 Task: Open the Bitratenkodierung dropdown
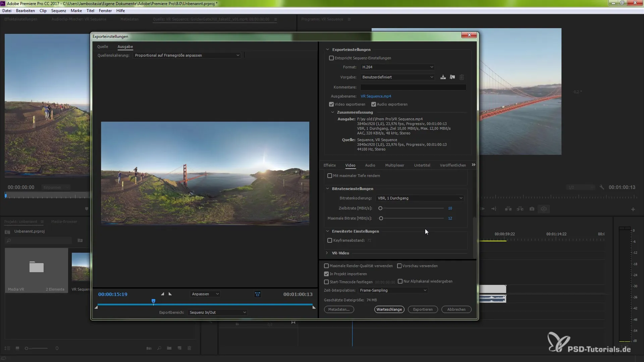point(420,198)
